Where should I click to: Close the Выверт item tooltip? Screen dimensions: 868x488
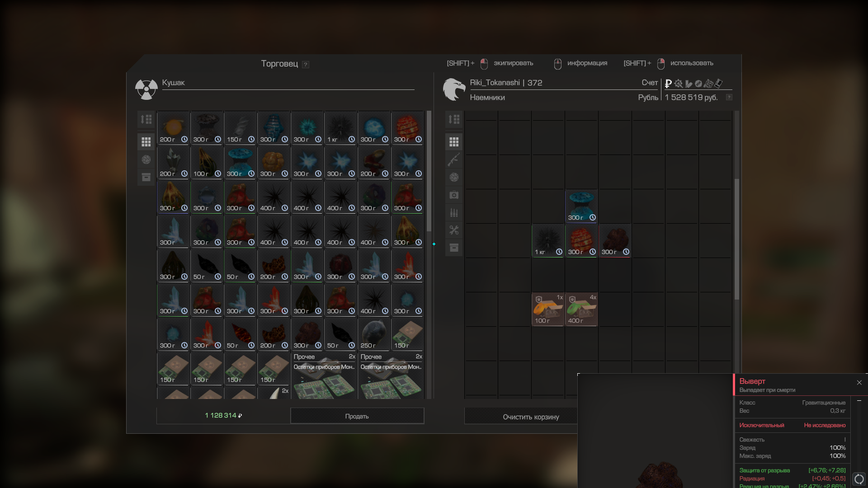click(859, 383)
